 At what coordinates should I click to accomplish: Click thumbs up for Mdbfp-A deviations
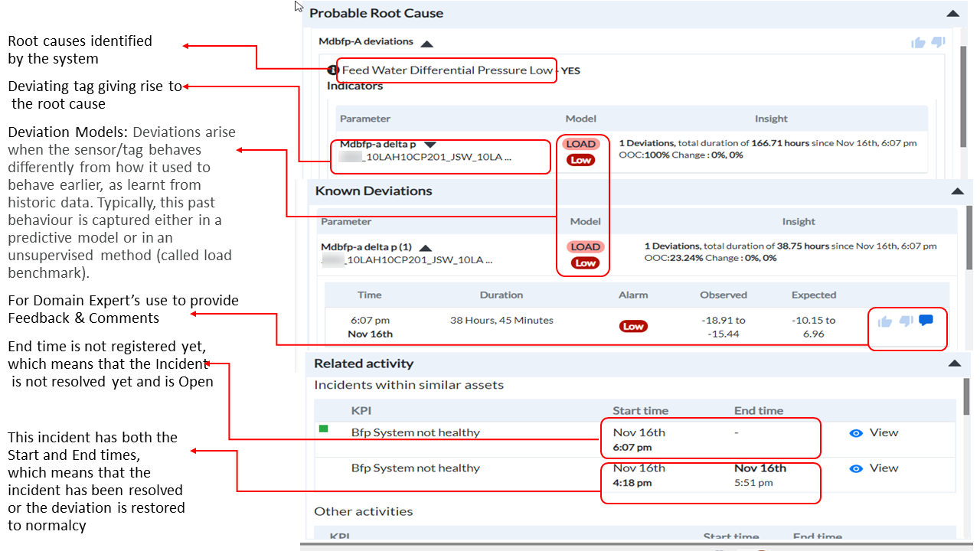click(918, 43)
